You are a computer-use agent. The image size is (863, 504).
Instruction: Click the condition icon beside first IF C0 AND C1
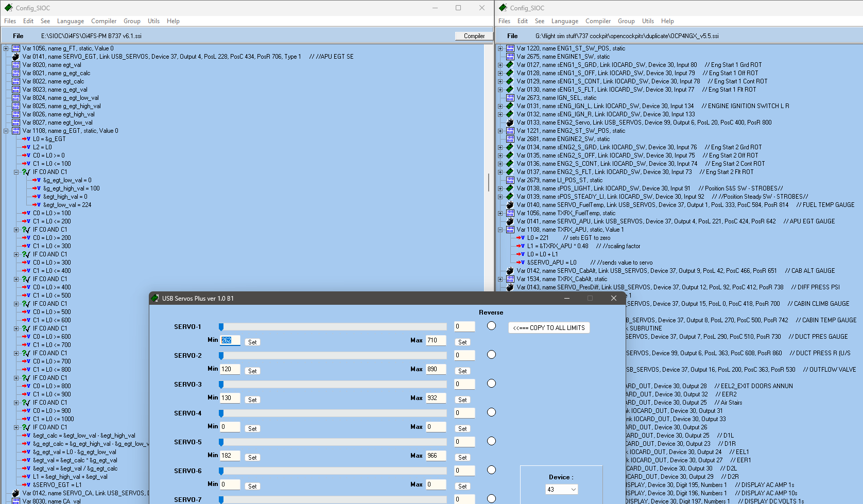(26, 172)
